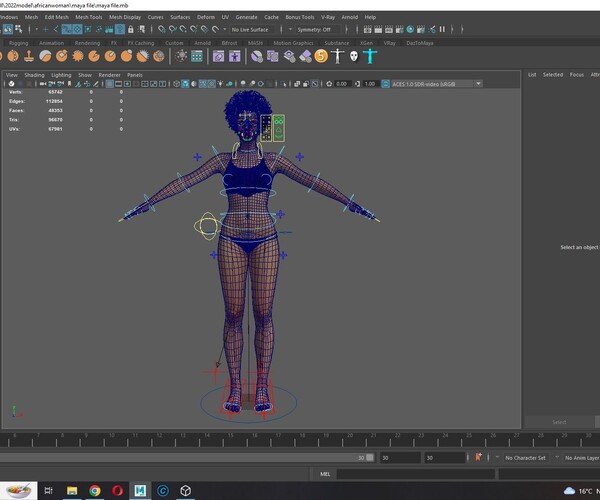Image resolution: width=600 pixels, height=500 pixels.
Task: Click the exposure field value 0.00
Action: tap(341, 84)
